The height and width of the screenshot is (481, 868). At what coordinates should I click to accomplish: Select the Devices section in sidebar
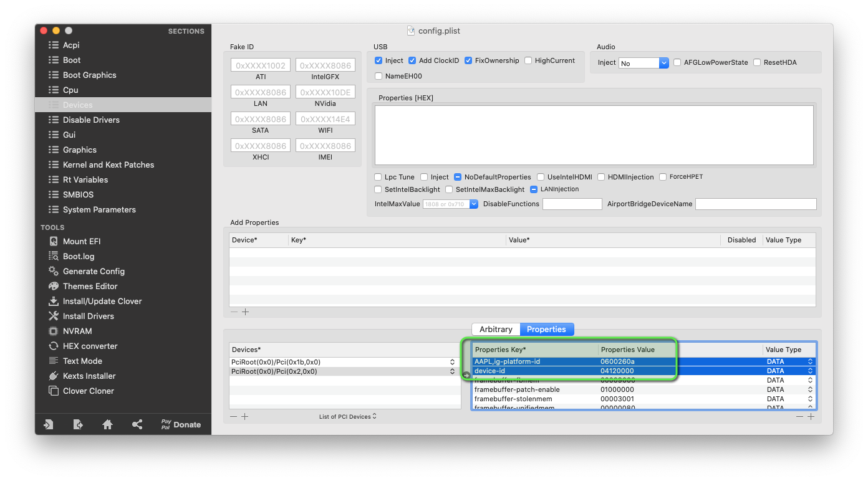point(123,105)
